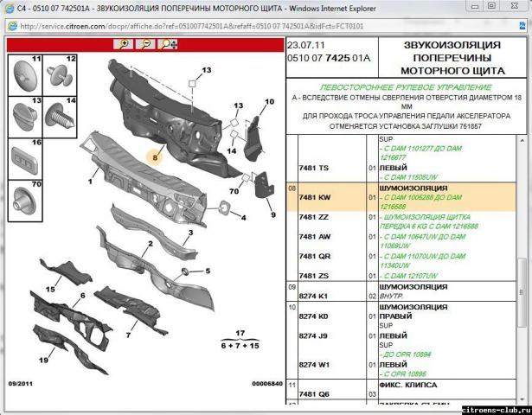Click the date 23.07.11 in header
The width and height of the screenshot is (532, 415).
306,45
